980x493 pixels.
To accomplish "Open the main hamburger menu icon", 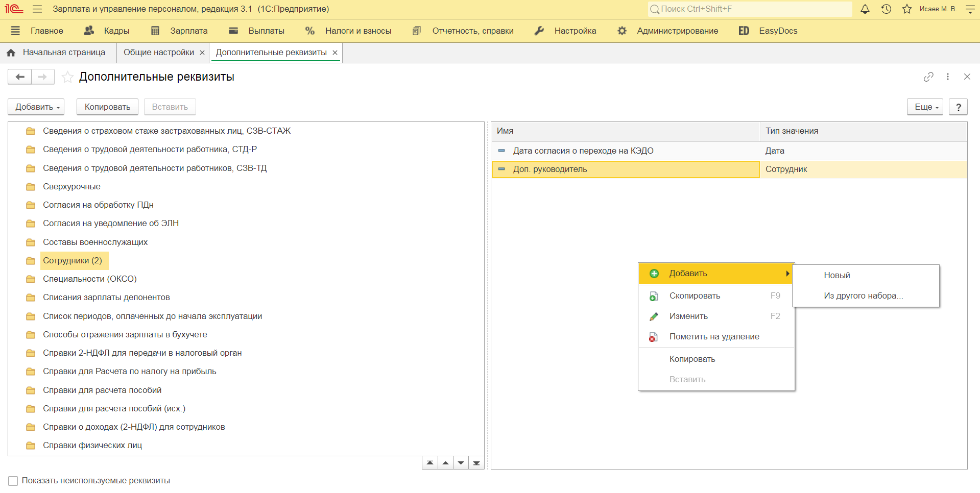I will [37, 9].
